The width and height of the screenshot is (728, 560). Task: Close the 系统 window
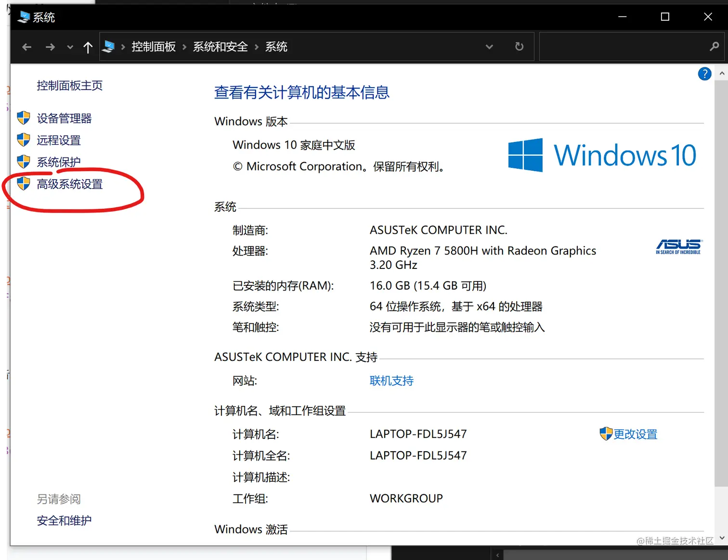(x=708, y=17)
